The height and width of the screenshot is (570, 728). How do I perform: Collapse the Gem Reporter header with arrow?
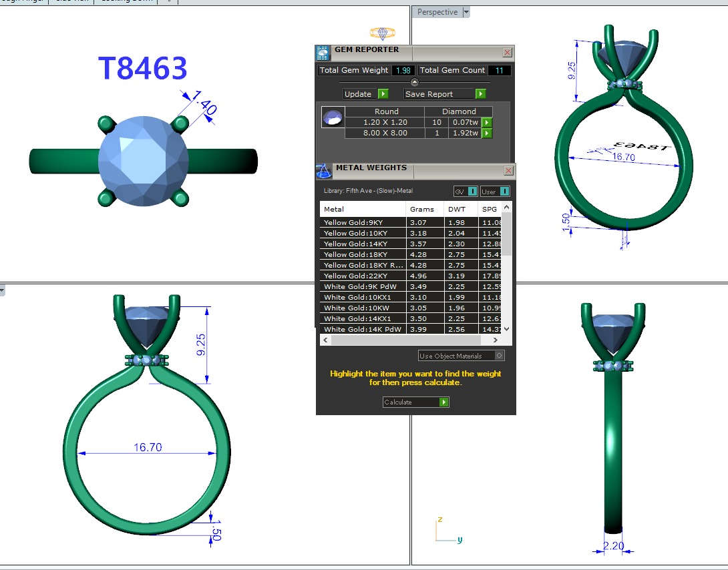pos(414,82)
